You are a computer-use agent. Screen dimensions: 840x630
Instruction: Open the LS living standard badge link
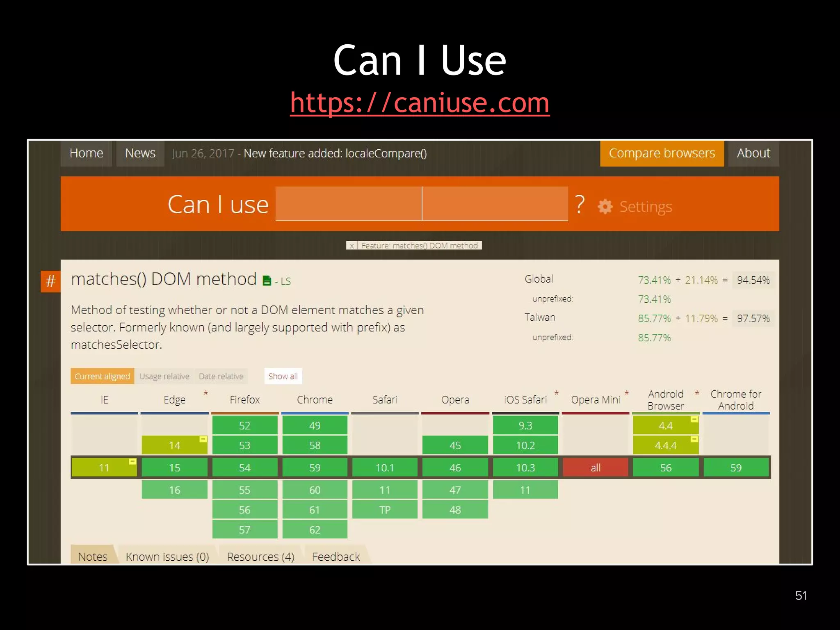(x=286, y=281)
